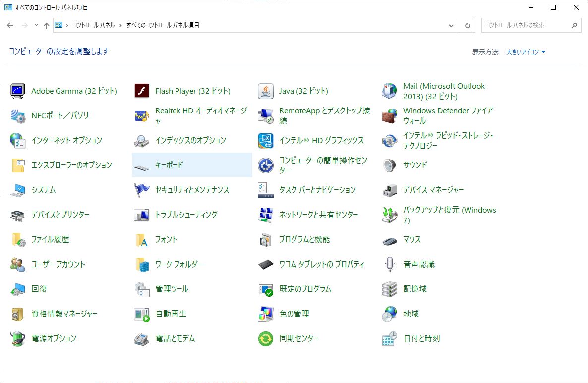
Task: Open ワコム タブレットの プロパティ tablet icon
Action: (x=266, y=264)
